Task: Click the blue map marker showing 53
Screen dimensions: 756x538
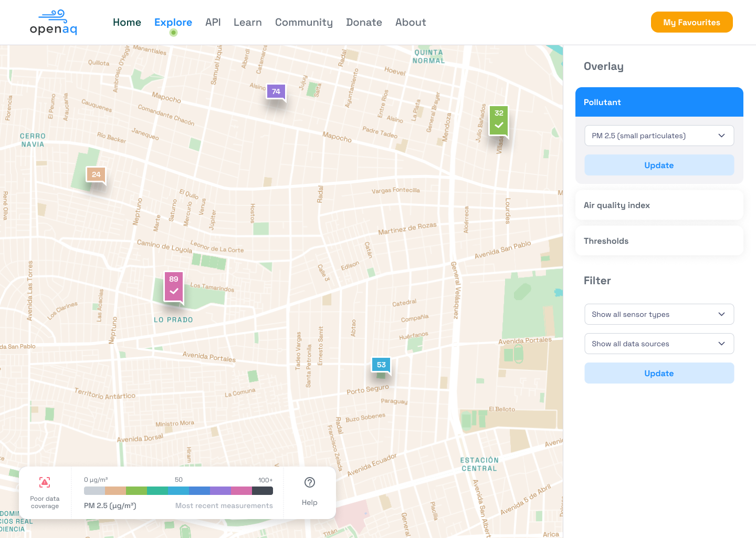Action: click(x=381, y=365)
